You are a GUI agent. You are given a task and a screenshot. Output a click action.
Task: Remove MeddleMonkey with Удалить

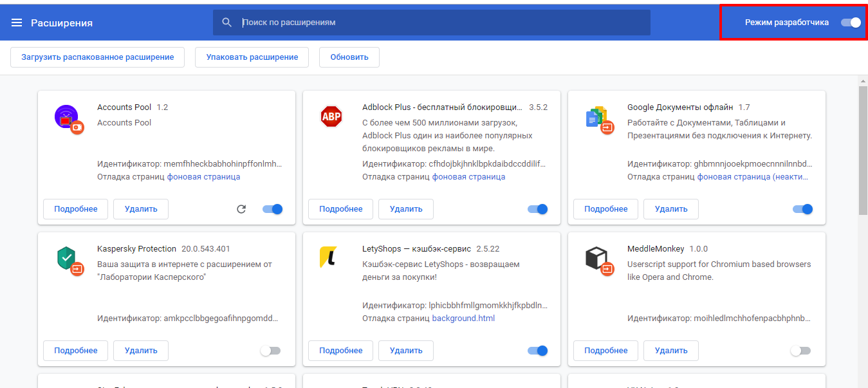point(671,351)
